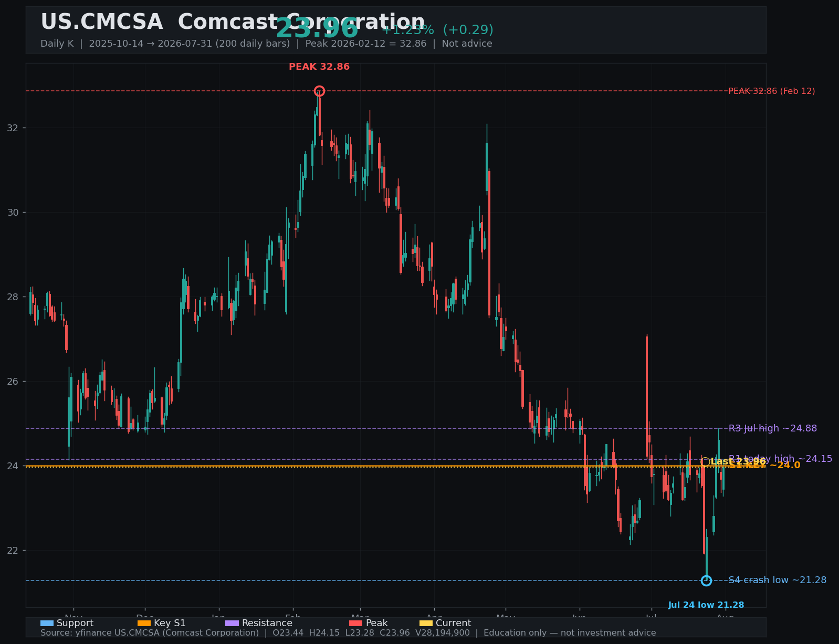This screenshot has height=644, width=839.
Task: Click the 'Daily K' subtitle line in header
Action: coord(266,44)
